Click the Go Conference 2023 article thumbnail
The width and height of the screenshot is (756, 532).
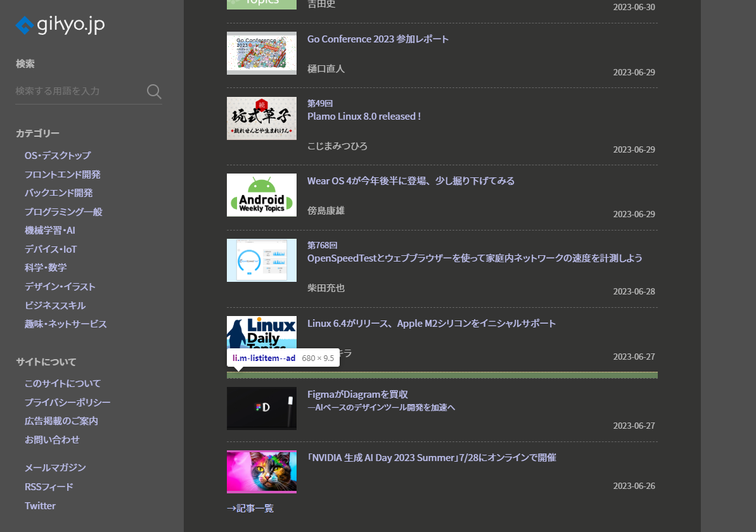pos(261,53)
